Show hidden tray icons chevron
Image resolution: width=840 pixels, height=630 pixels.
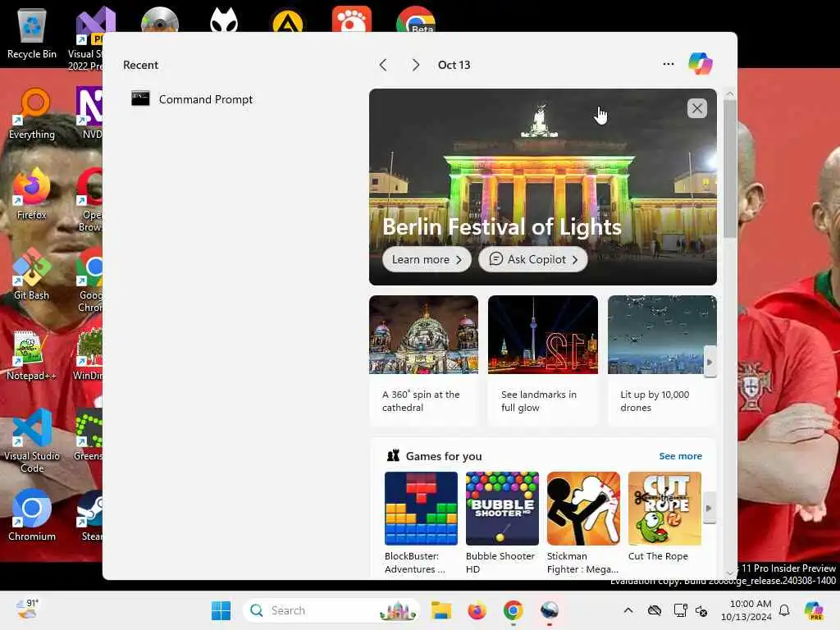pos(628,610)
